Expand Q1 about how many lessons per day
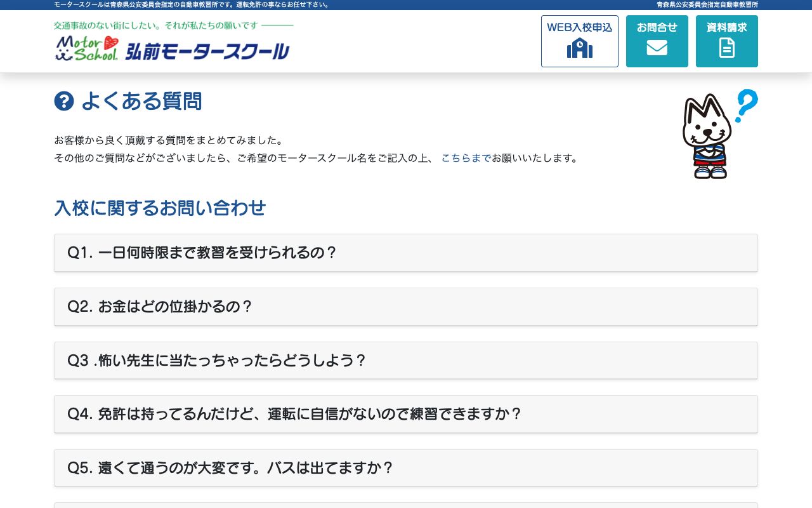Viewport: 812px width, 508px height. (x=406, y=253)
